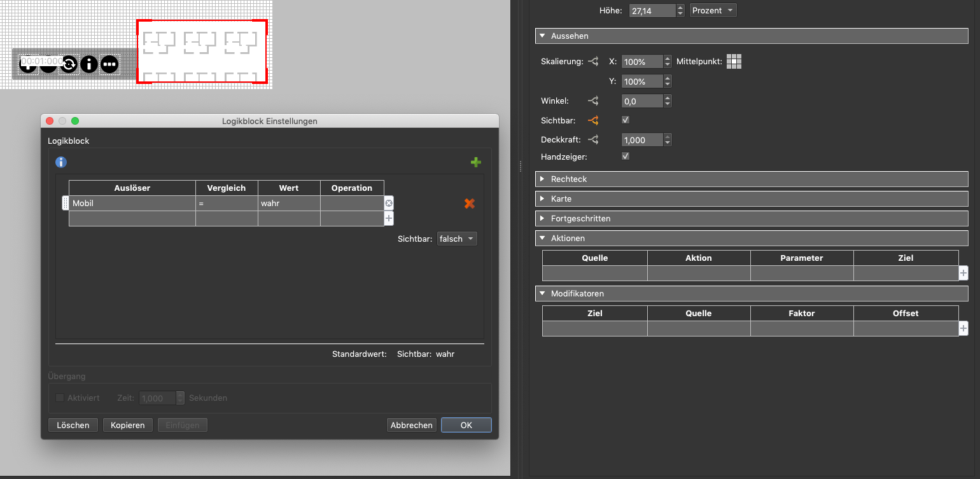Add a new row to the Modifikatoren table
980x479 pixels.
[963, 329]
